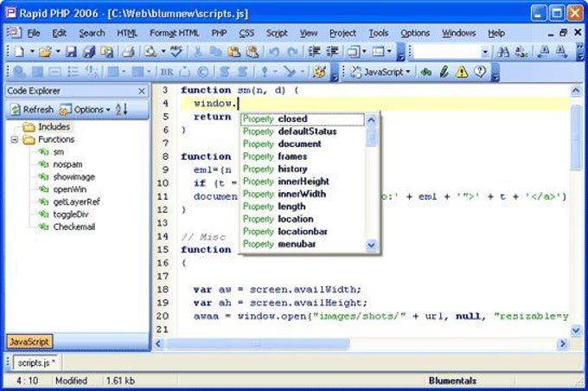Click the Redo arrow icon

click(x=292, y=52)
